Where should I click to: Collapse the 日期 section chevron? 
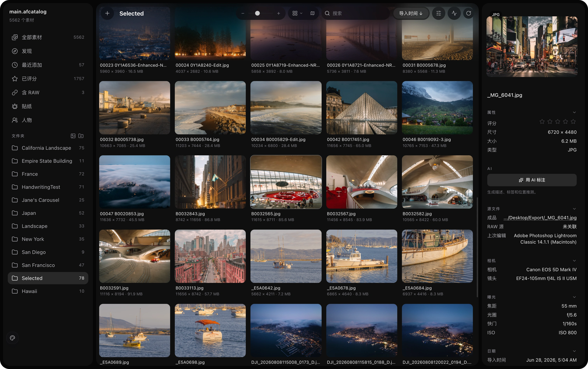click(574, 351)
